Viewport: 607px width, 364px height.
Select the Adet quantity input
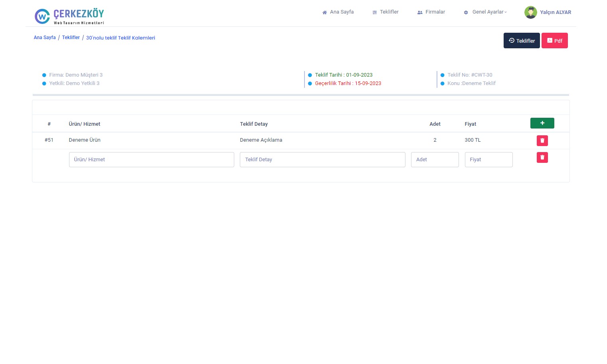point(435,160)
